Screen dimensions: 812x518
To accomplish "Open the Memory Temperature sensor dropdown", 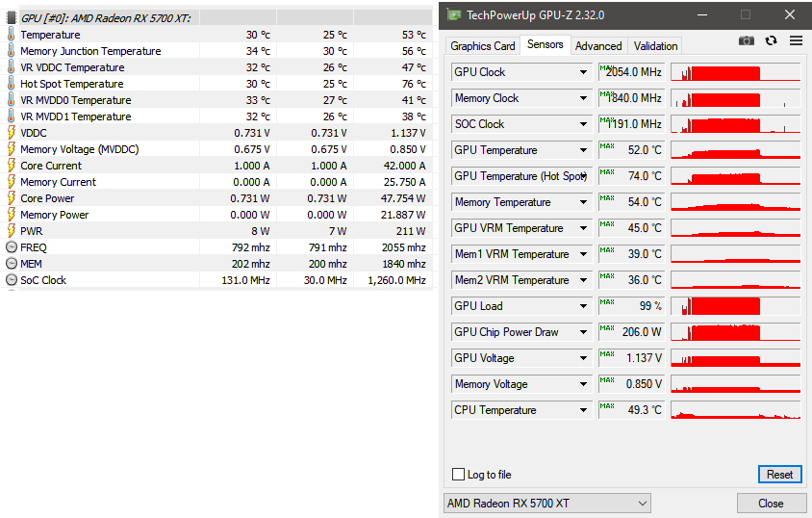I will tap(583, 202).
